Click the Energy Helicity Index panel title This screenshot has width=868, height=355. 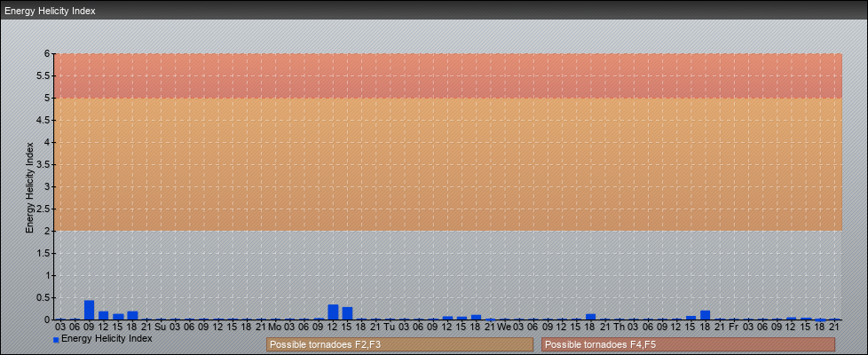pyautogui.click(x=50, y=11)
